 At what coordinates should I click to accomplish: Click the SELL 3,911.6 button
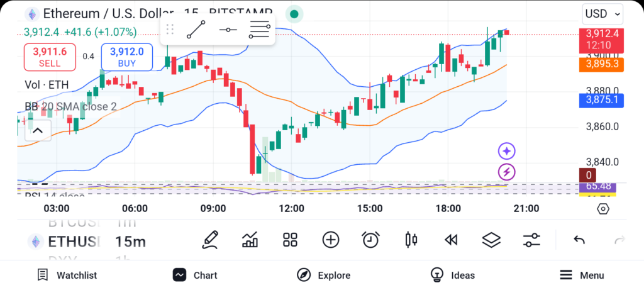[50, 57]
